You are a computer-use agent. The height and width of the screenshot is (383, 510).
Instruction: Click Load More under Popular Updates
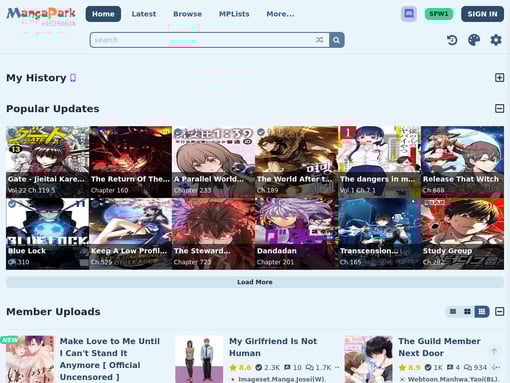255,282
